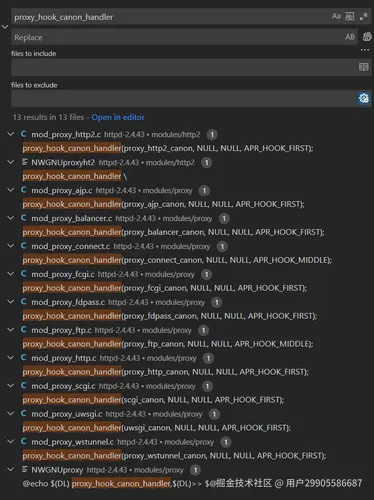Screen dimensions: 374x500
Task: Toggle Use Regular Expression option
Action: 364,16
